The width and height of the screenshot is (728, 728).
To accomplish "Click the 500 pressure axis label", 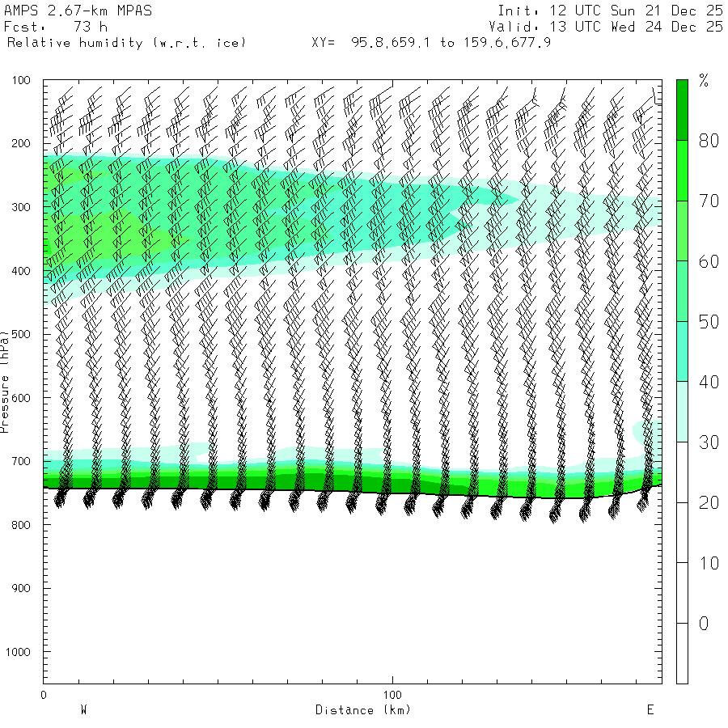I will tap(21, 334).
